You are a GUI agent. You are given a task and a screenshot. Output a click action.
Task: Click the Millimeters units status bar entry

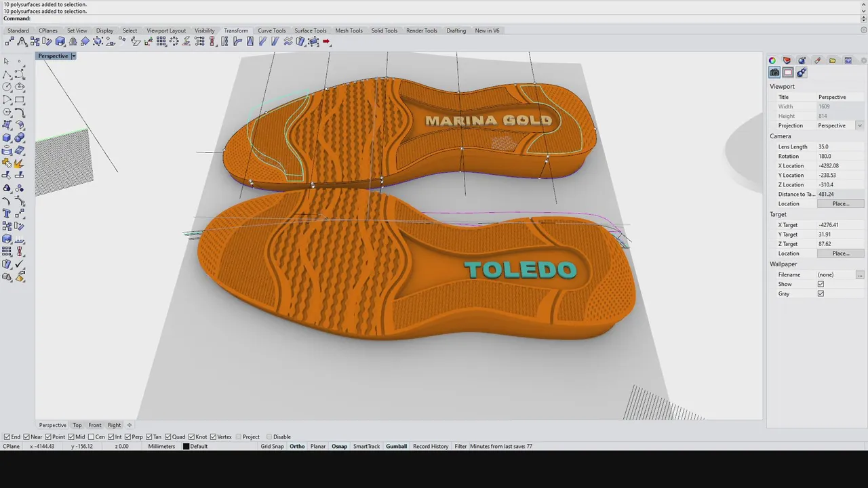[x=161, y=446]
